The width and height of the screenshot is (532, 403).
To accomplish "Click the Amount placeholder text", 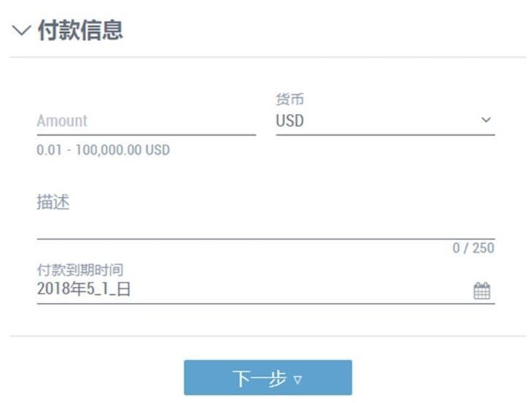I will [62, 121].
